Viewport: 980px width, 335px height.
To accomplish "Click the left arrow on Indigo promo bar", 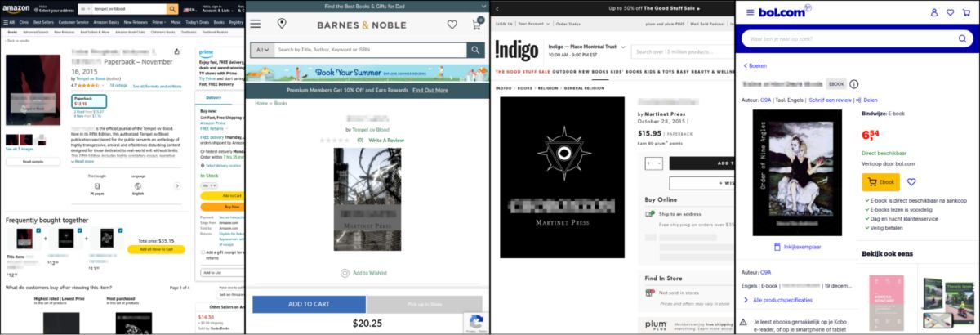I will [x=498, y=8].
